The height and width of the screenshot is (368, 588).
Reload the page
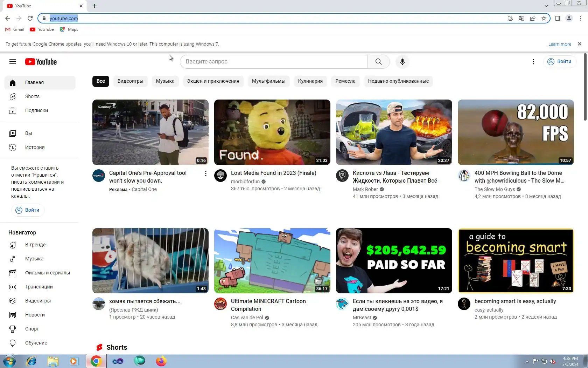point(30,18)
